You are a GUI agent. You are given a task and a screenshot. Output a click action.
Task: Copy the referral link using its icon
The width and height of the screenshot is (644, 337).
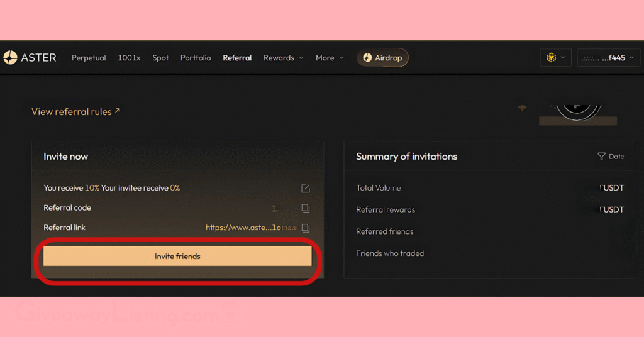306,228
